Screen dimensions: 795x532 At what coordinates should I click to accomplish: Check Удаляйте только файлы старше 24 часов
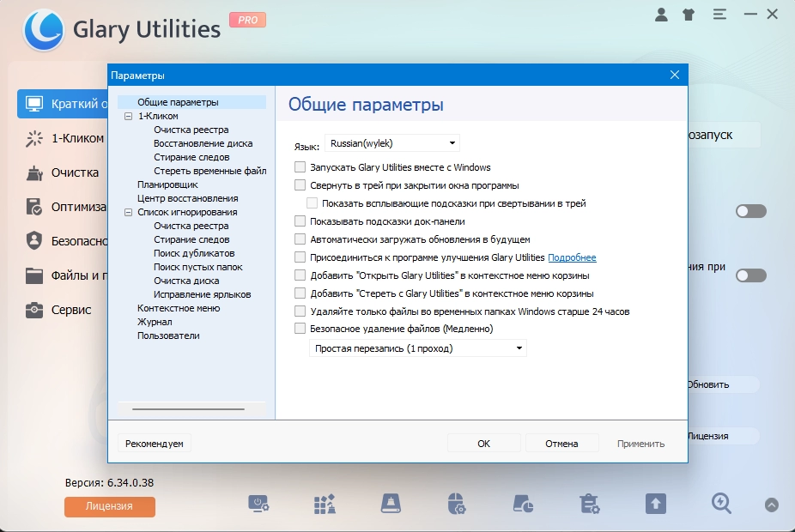(300, 311)
